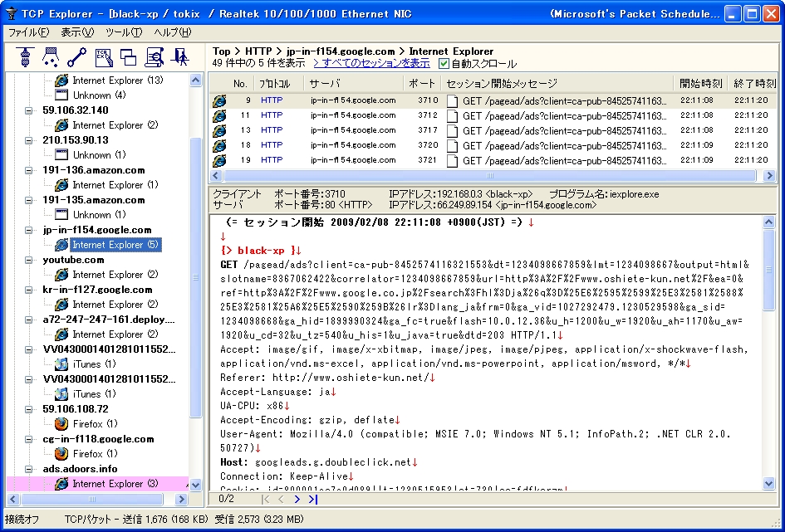Click the IE icon in session row No. 9
The image size is (785, 532).
[218, 100]
